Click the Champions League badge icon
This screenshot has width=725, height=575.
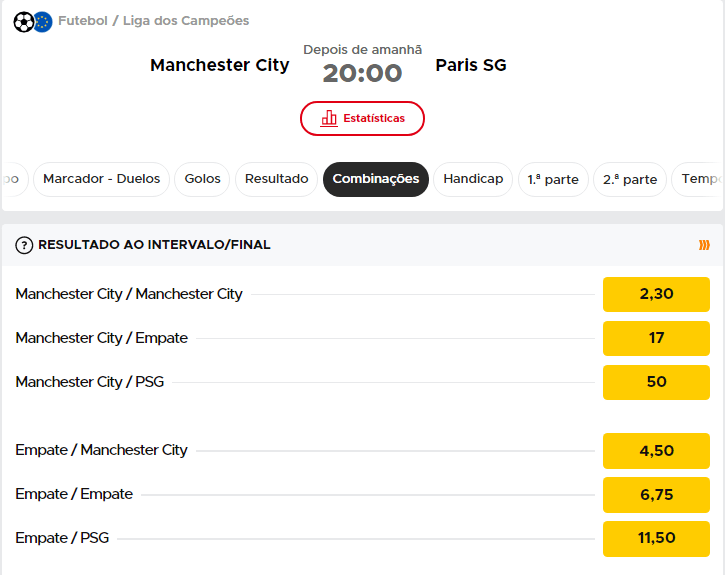point(42,21)
